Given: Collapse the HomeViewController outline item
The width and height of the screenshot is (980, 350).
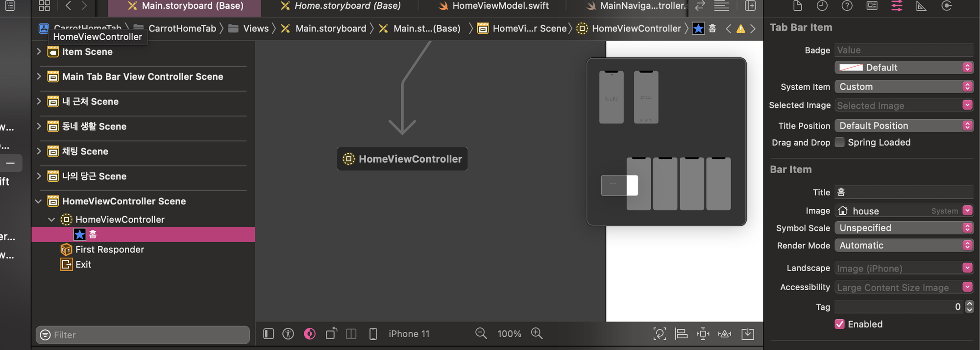Looking at the screenshot, I should (51, 220).
